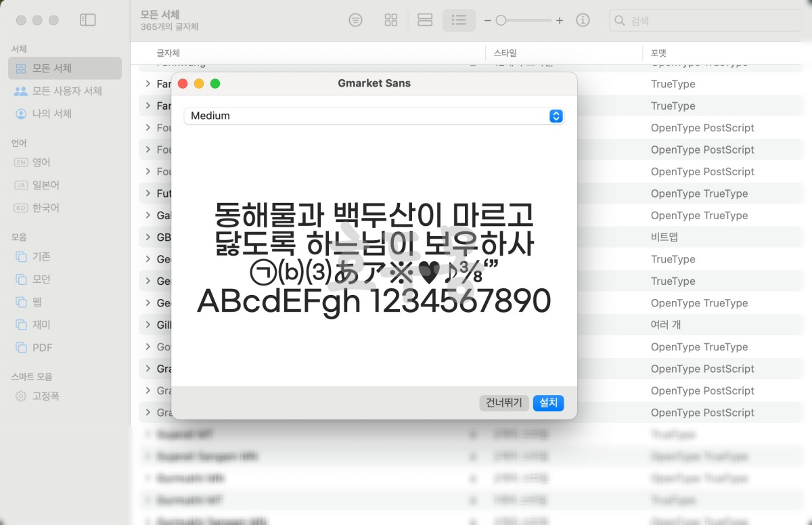Viewport: 812px width, 525px height.
Task: Select the list view icon
Action: coord(459,20)
